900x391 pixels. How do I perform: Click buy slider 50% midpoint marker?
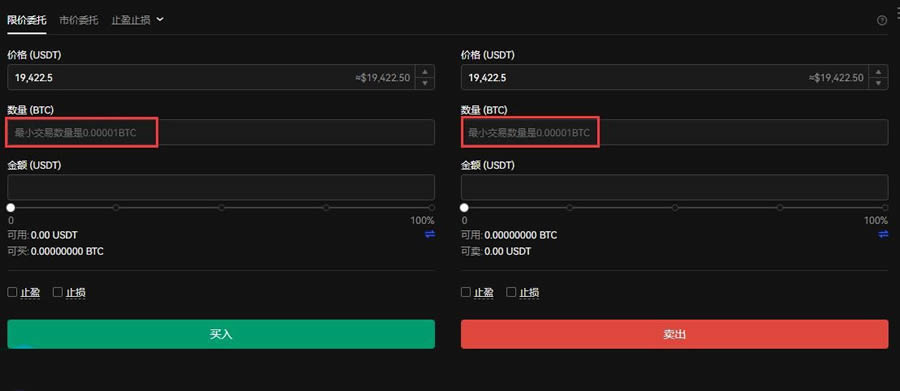(x=221, y=208)
